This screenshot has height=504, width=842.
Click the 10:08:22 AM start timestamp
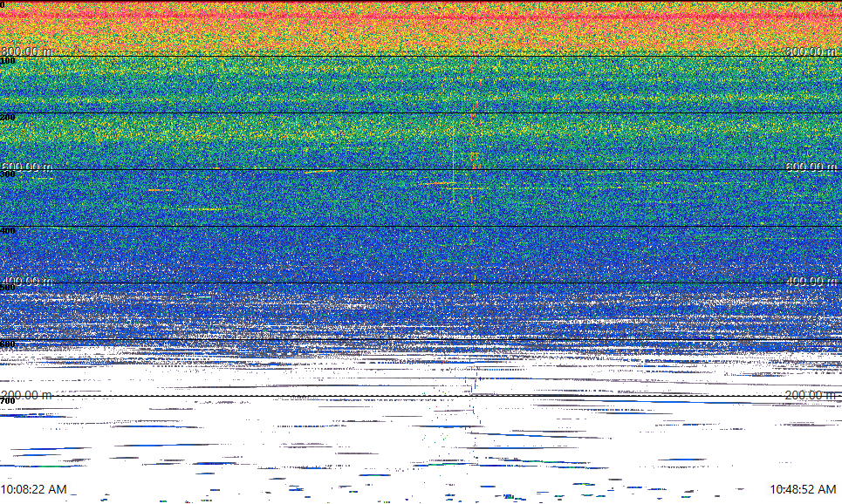pyautogui.click(x=34, y=489)
